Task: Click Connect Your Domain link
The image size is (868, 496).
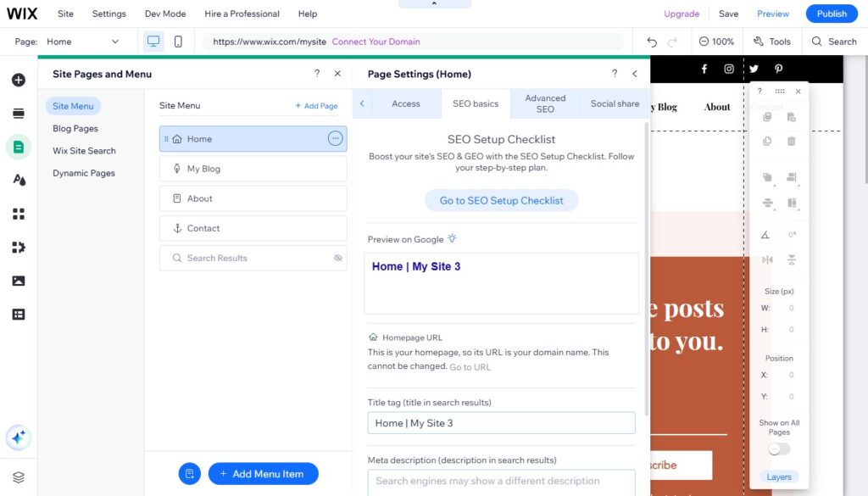Action: [376, 42]
